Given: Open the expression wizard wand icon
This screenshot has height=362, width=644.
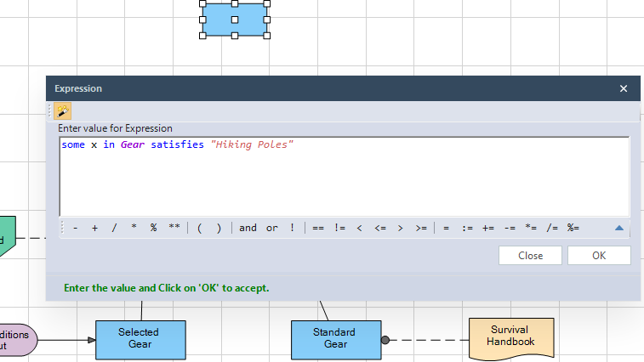Looking at the screenshot, I should [x=62, y=110].
